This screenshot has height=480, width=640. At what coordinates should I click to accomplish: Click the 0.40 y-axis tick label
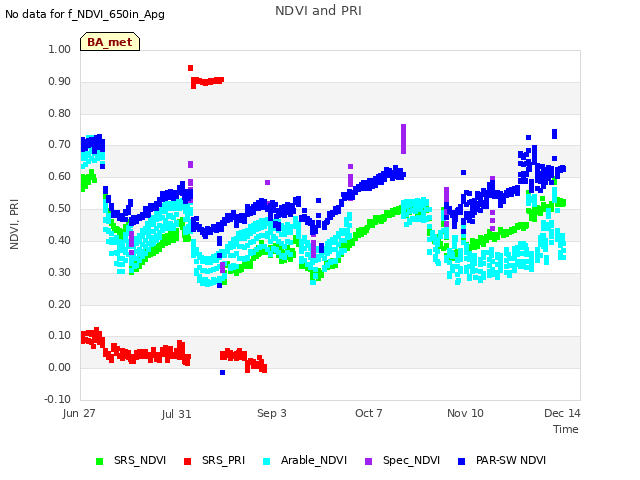click(60, 240)
